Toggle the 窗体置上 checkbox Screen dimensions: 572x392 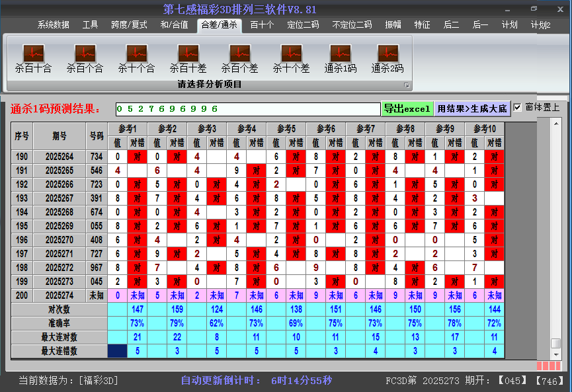tap(518, 108)
